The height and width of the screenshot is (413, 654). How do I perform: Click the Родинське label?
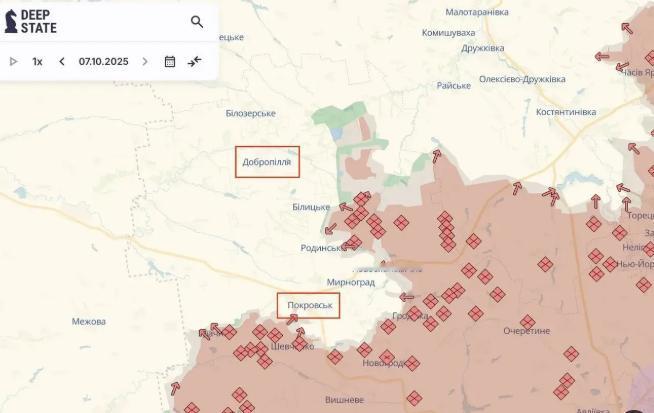coord(322,248)
